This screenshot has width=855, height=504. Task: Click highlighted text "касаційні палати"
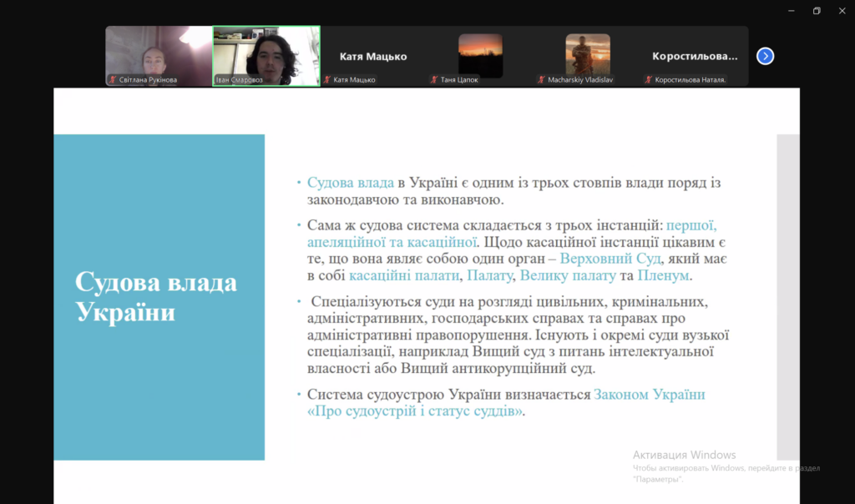404,275
